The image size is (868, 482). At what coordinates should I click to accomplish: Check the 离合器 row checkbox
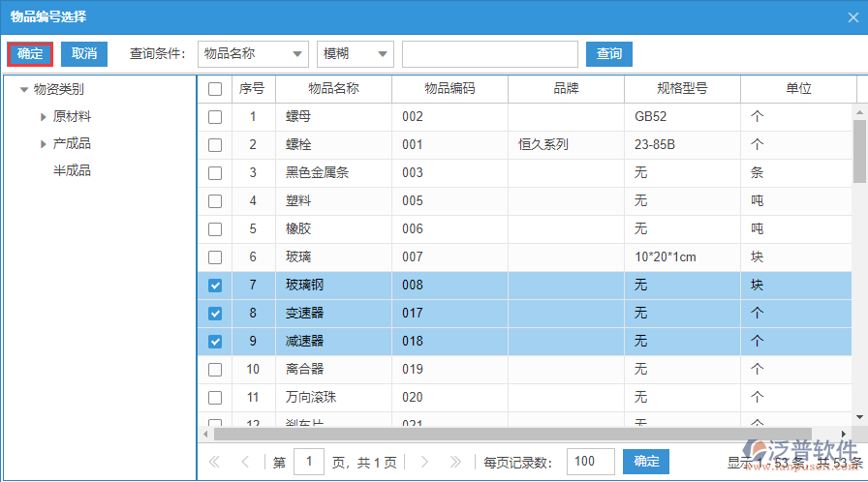[x=215, y=370]
